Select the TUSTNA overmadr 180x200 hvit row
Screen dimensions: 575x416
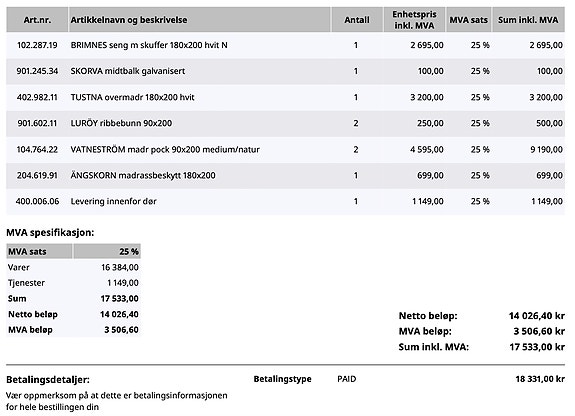[285, 97]
